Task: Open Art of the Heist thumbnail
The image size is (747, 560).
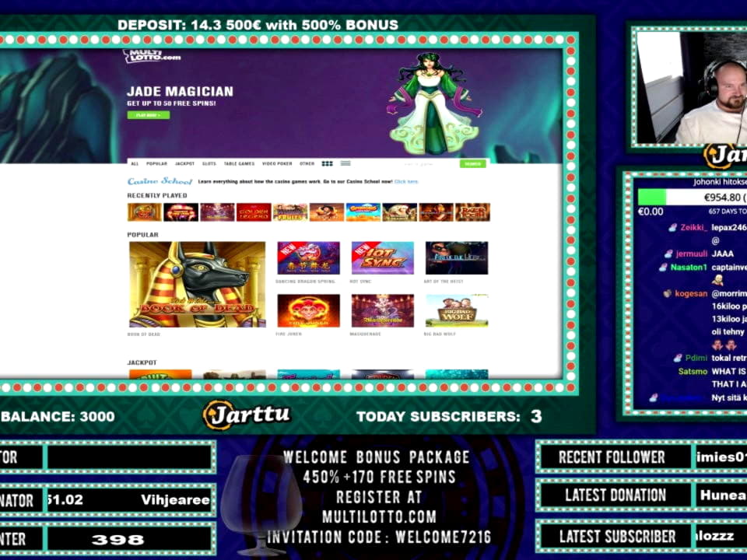Action: (457, 258)
